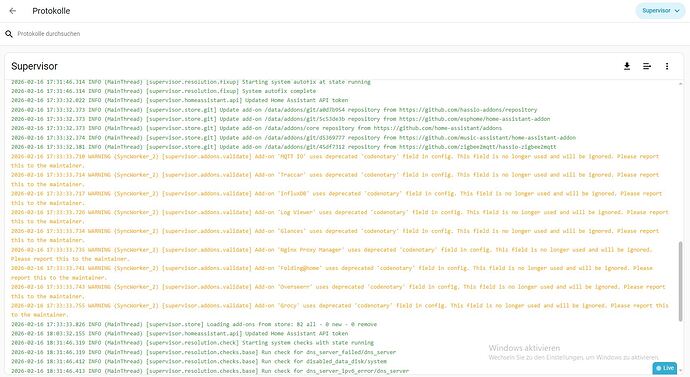Click 'Starting system autofix at state running' line
The image size is (690, 377).
click(191, 82)
